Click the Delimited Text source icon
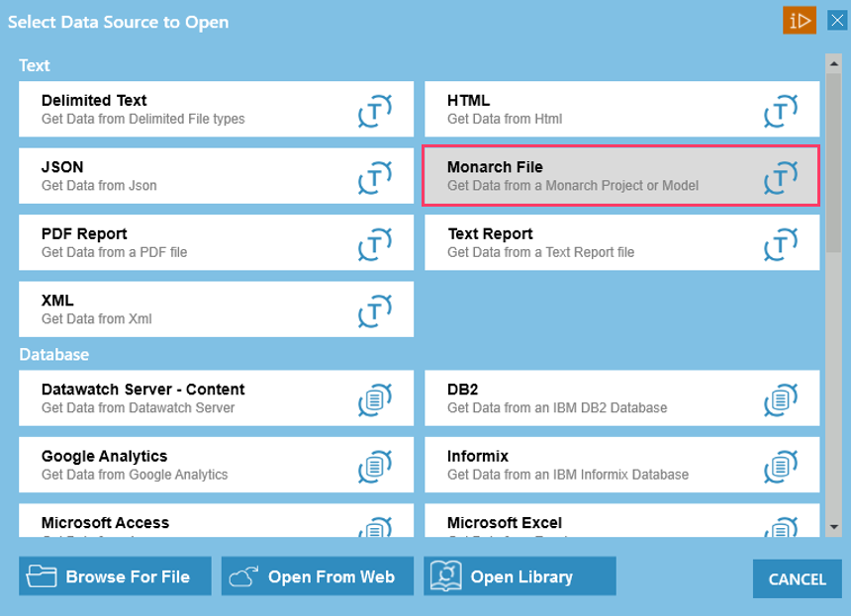 pyautogui.click(x=375, y=111)
